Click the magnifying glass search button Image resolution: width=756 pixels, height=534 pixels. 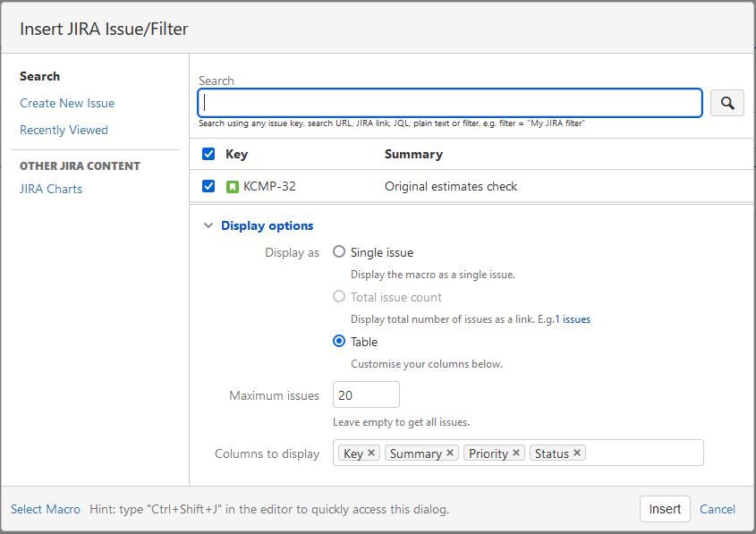click(x=727, y=104)
